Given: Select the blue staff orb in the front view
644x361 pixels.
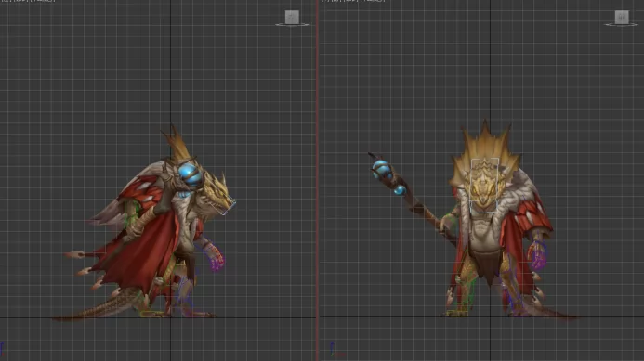Looking at the screenshot, I should tap(382, 168).
